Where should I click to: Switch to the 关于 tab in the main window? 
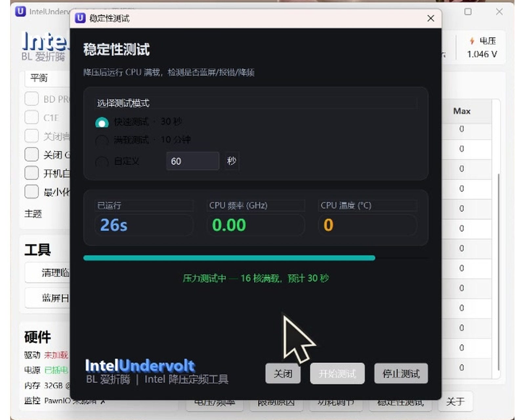[x=455, y=401]
